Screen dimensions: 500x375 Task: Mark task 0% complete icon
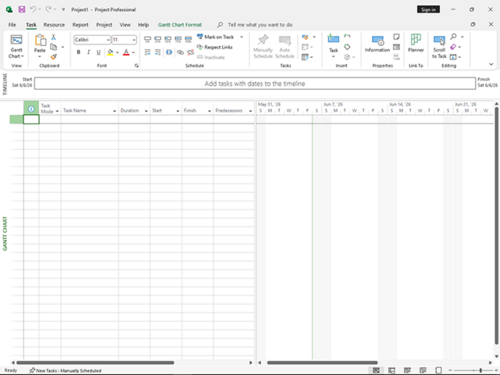[x=147, y=40]
